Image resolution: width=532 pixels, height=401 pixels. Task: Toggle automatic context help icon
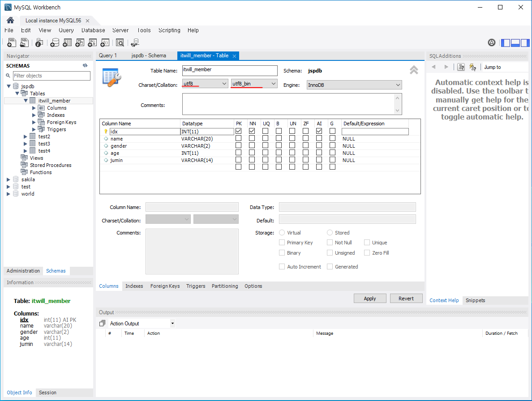point(472,67)
